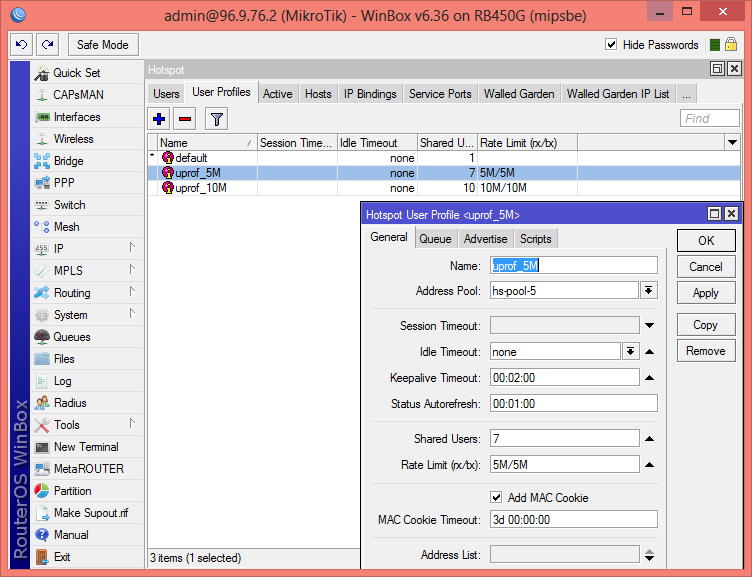Click the Remove button
The height and width of the screenshot is (577, 752).
coord(706,351)
